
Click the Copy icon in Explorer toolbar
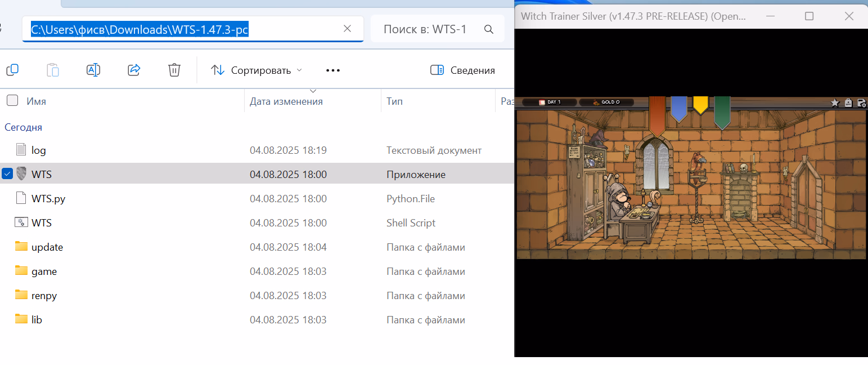coord(12,70)
